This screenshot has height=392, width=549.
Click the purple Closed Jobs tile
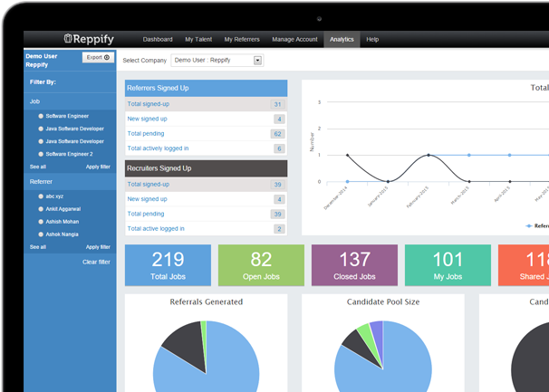tap(353, 264)
